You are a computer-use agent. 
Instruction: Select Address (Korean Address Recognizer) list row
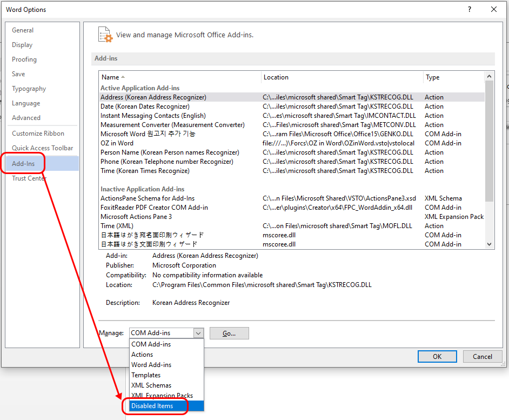pos(292,97)
